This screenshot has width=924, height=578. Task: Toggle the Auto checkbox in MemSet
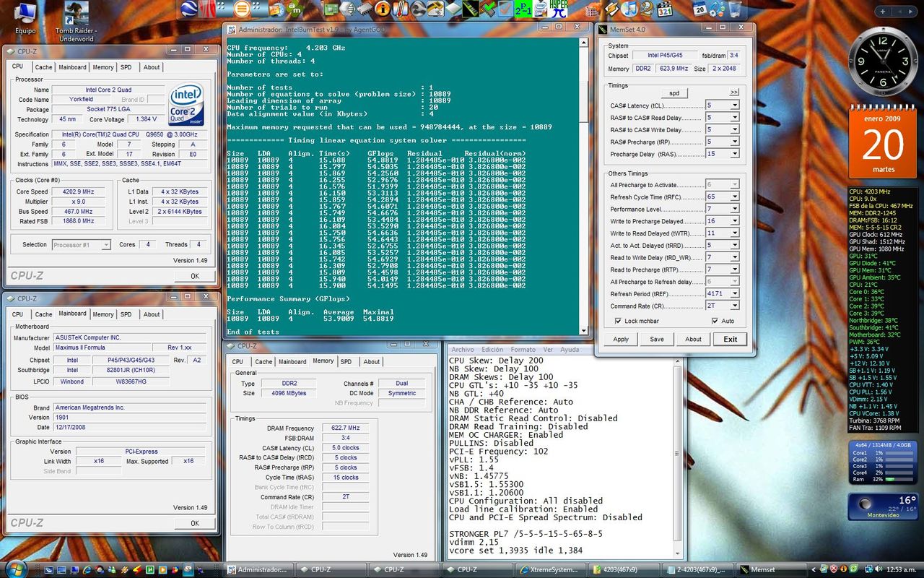(x=715, y=321)
